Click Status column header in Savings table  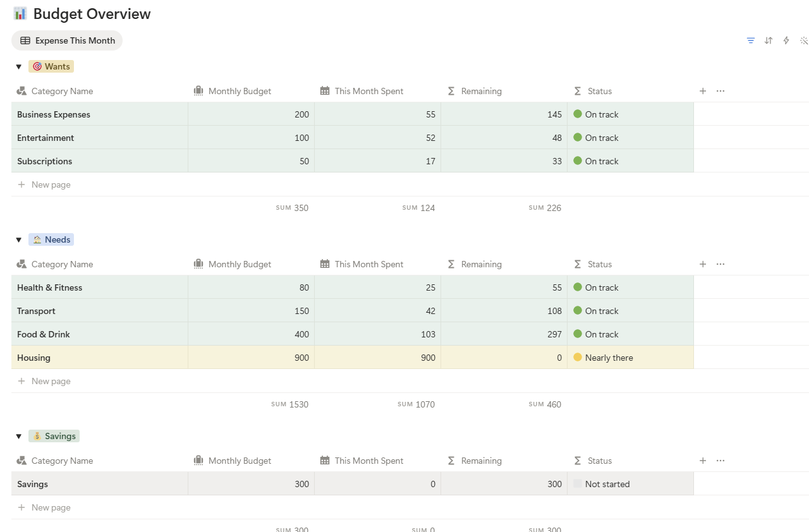pos(631,461)
